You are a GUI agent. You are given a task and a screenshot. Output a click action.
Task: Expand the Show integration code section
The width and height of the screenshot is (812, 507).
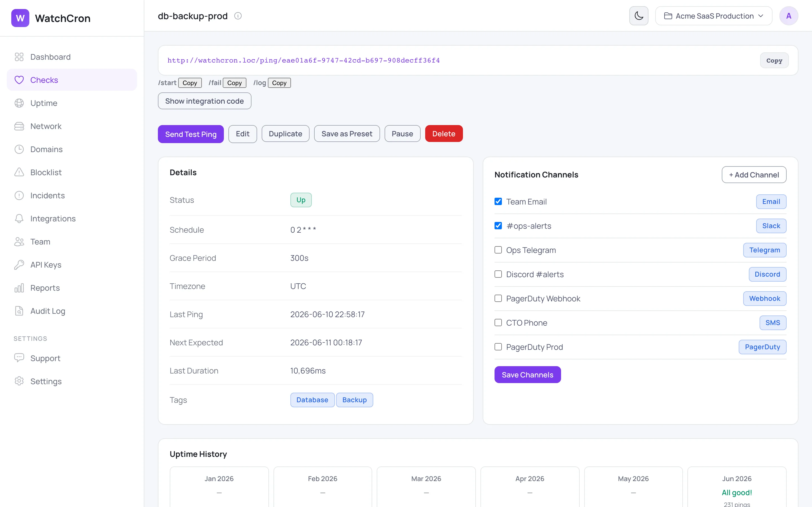tap(204, 101)
